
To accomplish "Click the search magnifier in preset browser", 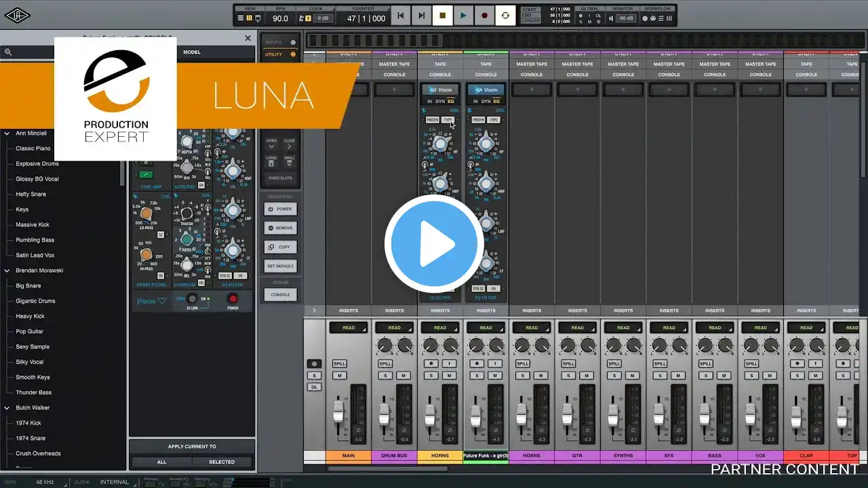I will pyautogui.click(x=8, y=52).
